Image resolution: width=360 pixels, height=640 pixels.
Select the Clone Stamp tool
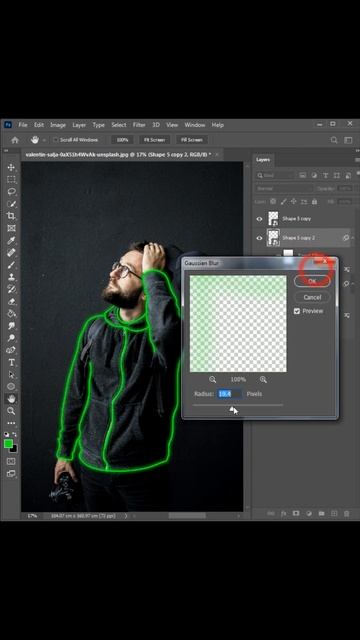[11, 277]
